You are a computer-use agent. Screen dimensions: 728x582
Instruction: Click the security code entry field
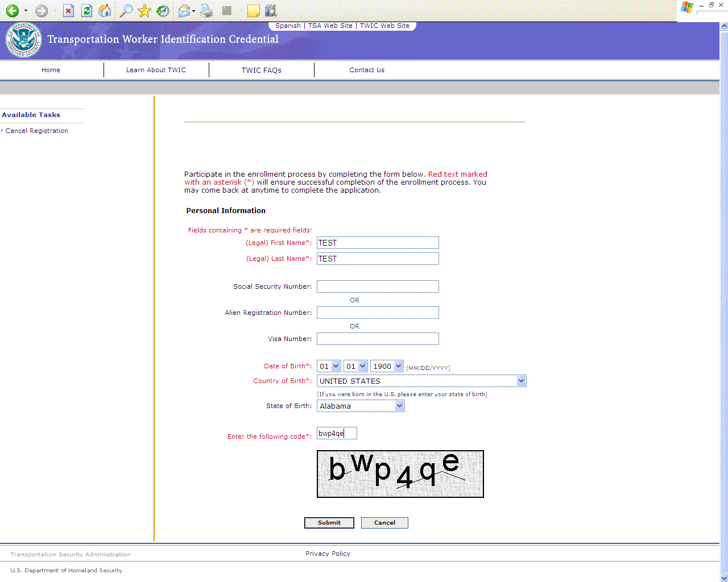(x=337, y=433)
